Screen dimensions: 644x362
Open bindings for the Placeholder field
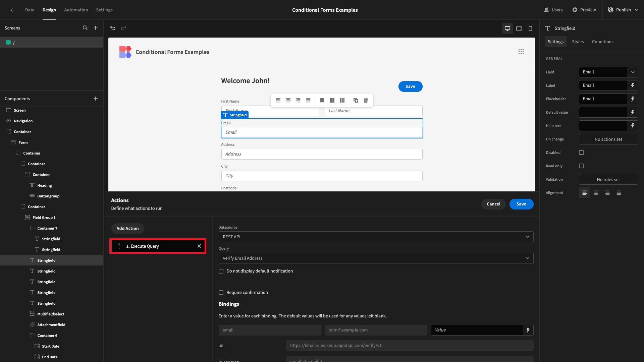click(x=633, y=99)
